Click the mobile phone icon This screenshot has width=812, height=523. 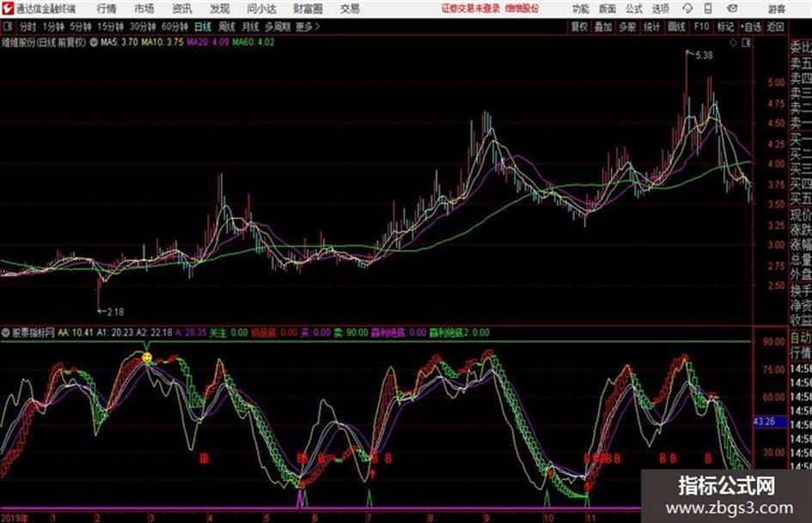click(x=708, y=9)
